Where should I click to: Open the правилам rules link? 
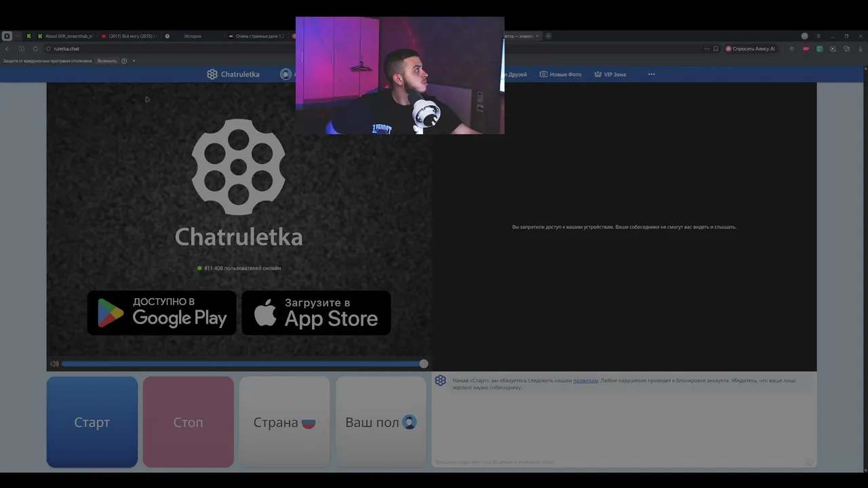tap(585, 380)
